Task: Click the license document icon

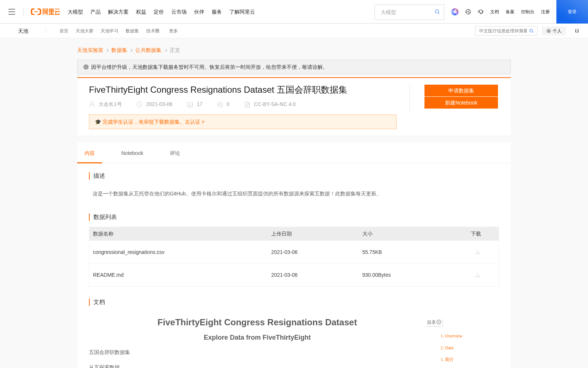Action: click(247, 105)
